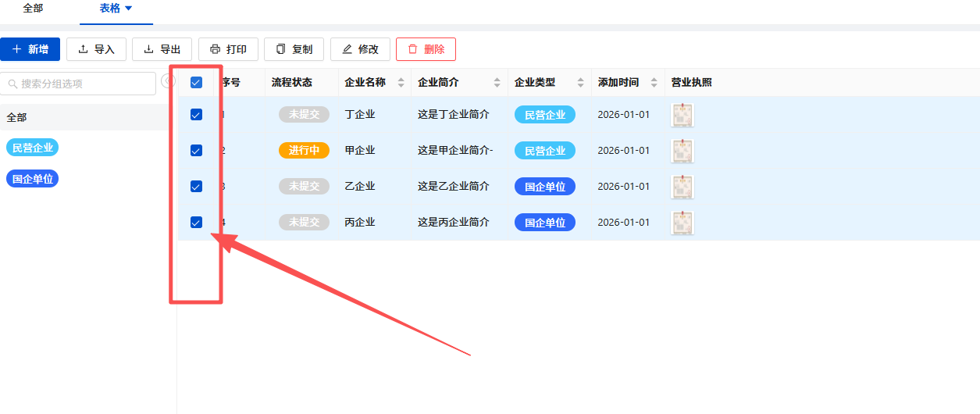Click the 导入 button
This screenshot has height=414, width=980.
pyautogui.click(x=96, y=49)
